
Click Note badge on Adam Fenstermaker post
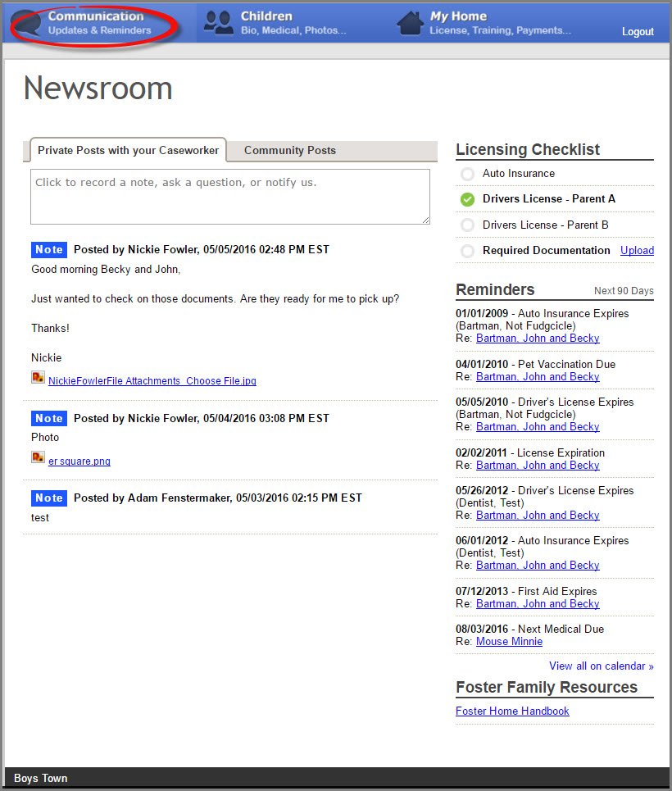[49, 498]
